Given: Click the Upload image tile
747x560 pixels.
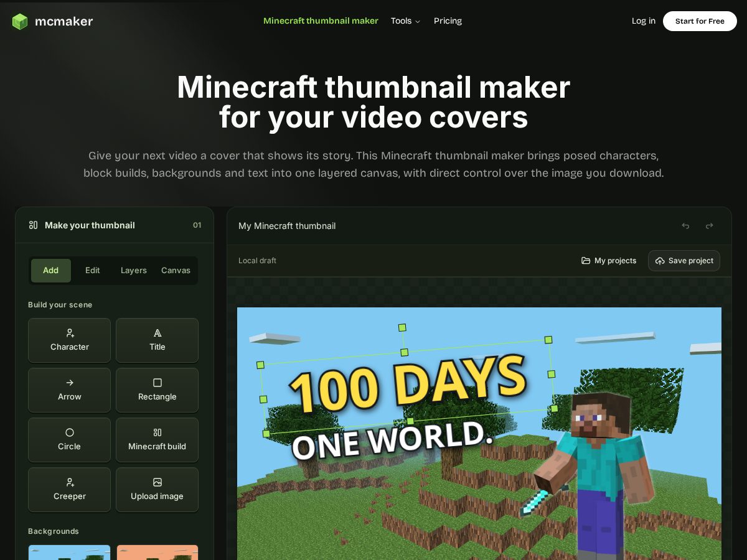Looking at the screenshot, I should click(157, 490).
